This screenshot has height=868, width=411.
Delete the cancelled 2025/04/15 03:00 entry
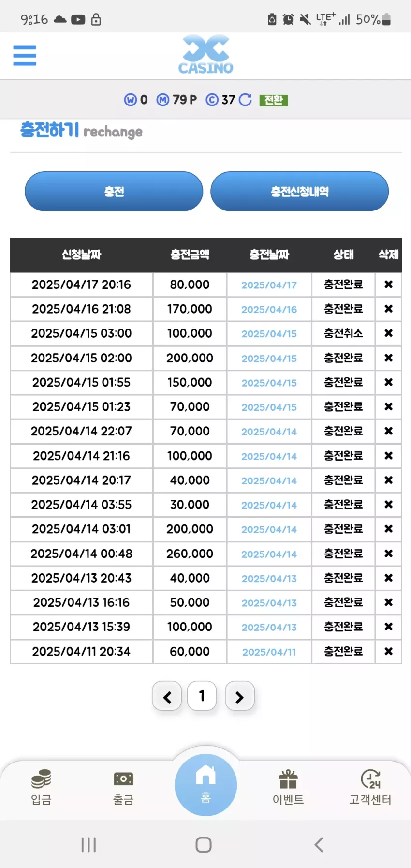pos(388,333)
